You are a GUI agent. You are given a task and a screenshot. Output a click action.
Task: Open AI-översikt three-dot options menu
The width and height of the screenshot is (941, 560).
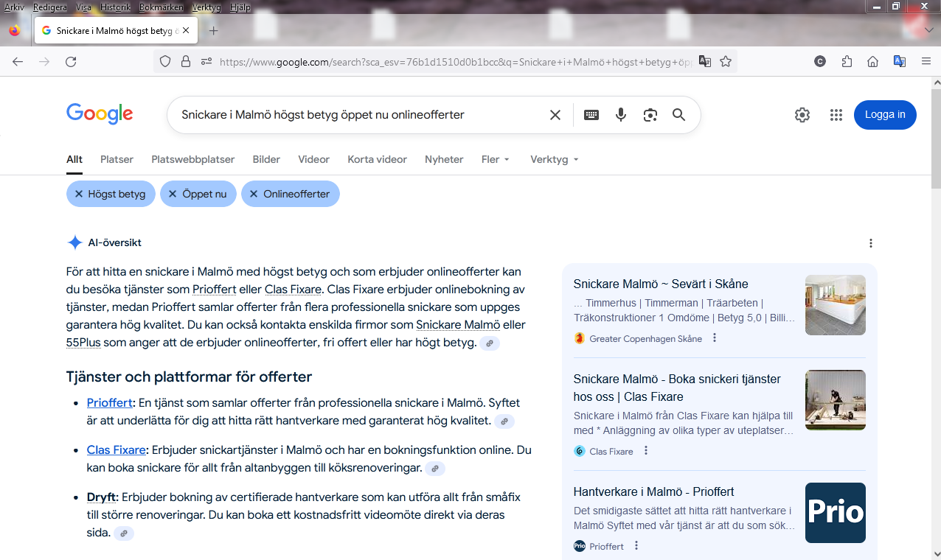pyautogui.click(x=871, y=243)
